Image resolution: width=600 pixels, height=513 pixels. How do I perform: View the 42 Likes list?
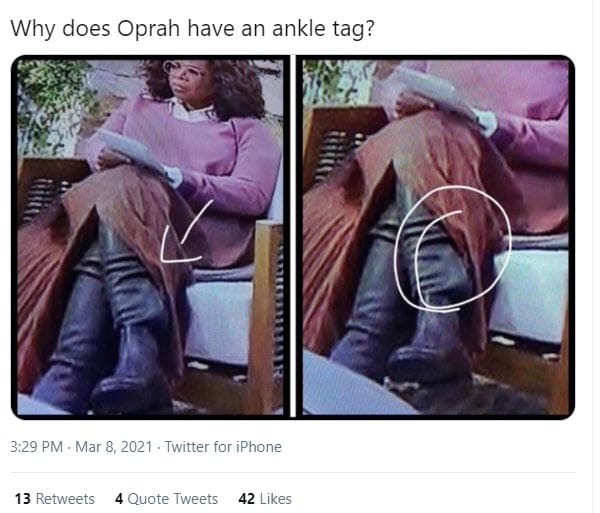point(265,499)
